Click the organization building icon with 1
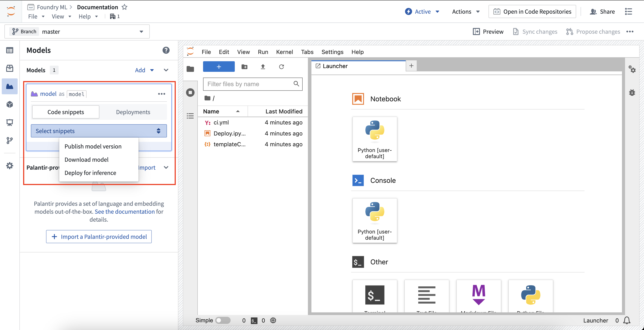 tap(115, 16)
